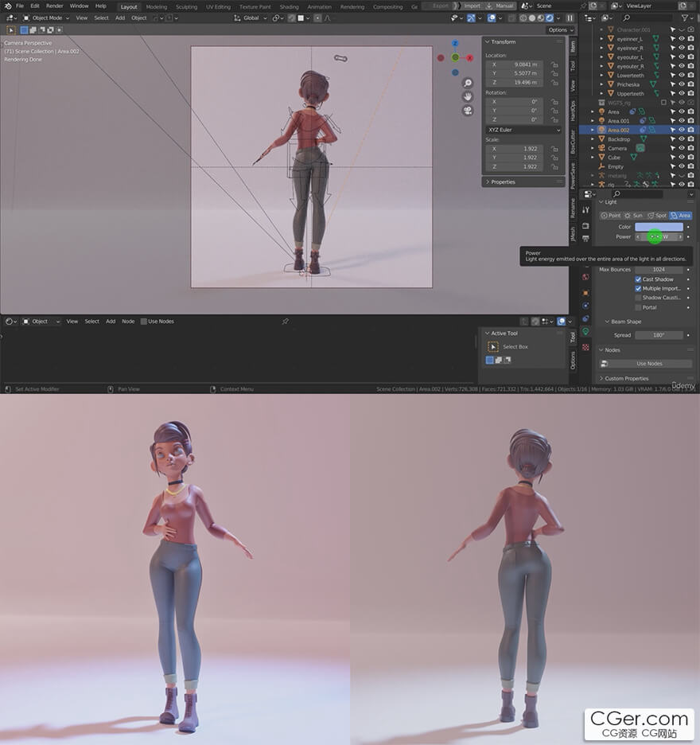Screen dimensions: 700x745
Task: Select the Sun light type button
Action: pyautogui.click(x=634, y=216)
